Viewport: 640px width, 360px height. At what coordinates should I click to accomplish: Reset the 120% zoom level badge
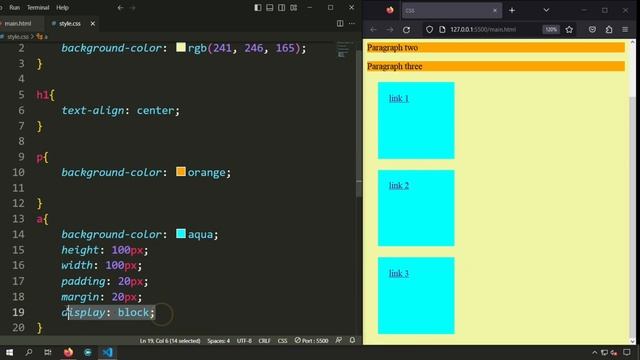coord(551,29)
